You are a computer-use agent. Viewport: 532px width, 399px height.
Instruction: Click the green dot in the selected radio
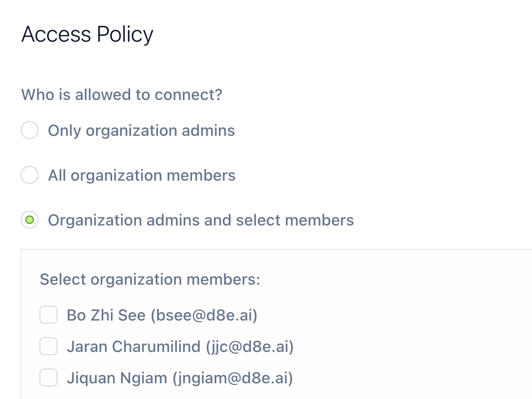(30, 220)
